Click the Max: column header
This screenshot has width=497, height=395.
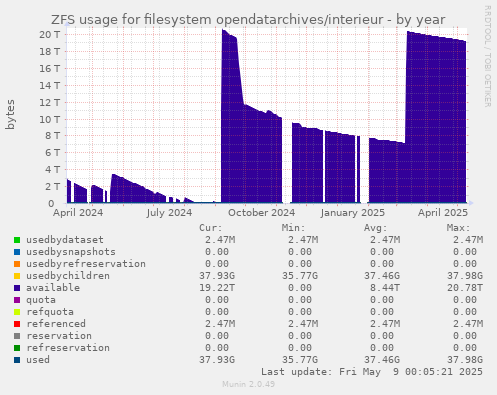pos(458,228)
